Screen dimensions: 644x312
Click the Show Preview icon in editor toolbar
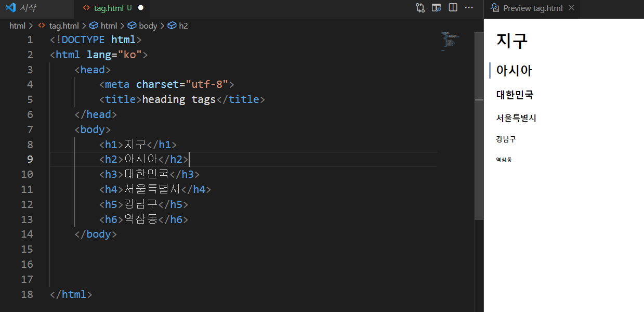437,8
